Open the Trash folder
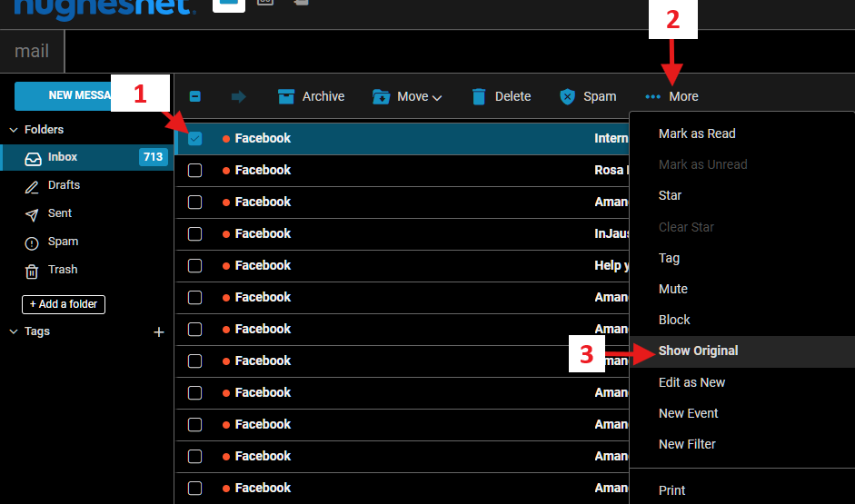This screenshot has width=855, height=504. 63,270
